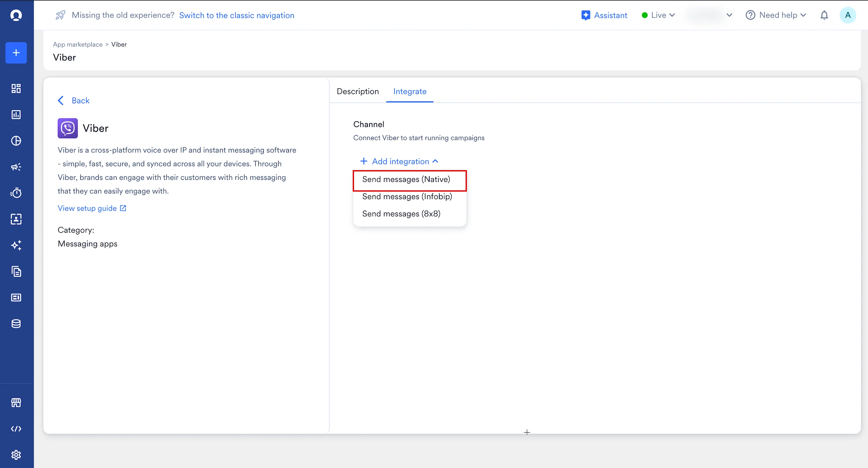This screenshot has width=868, height=468.
Task: Choose Send messages (Native) option
Action: point(410,180)
